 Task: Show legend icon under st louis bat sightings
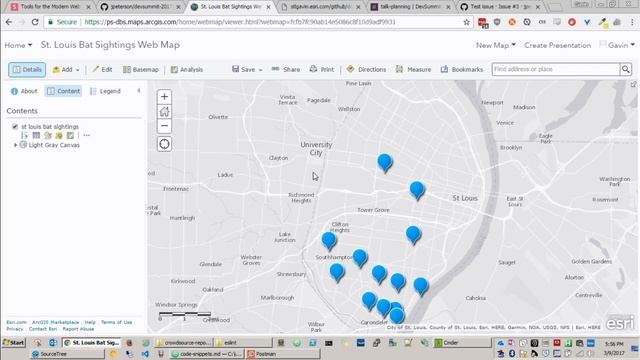click(x=24, y=135)
